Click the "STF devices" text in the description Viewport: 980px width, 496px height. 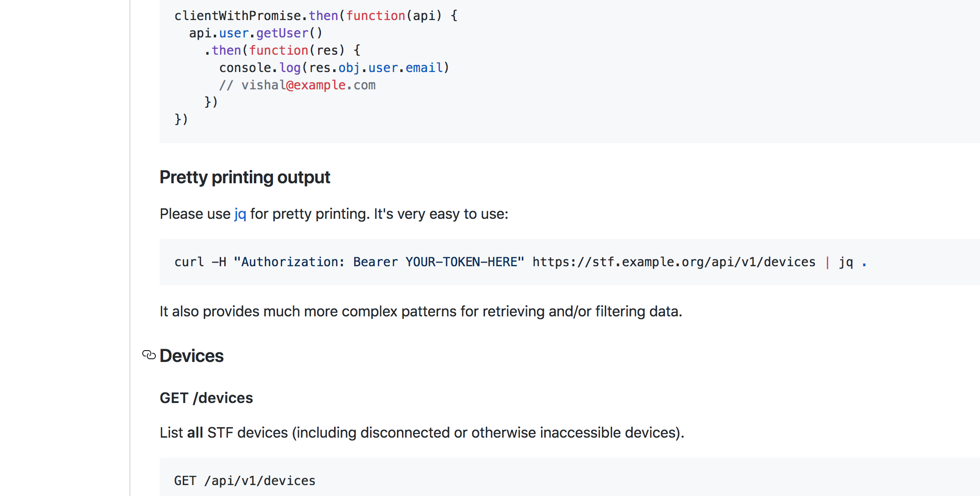[x=248, y=433]
